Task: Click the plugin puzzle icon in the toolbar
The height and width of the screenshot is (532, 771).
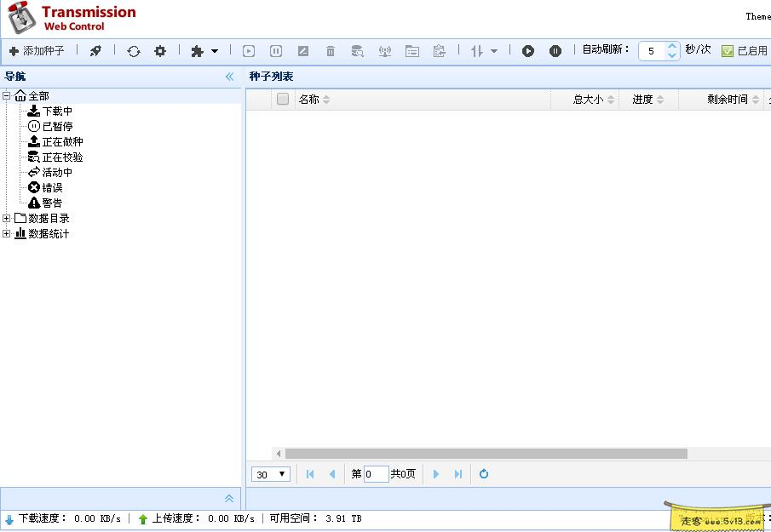Action: [196, 51]
